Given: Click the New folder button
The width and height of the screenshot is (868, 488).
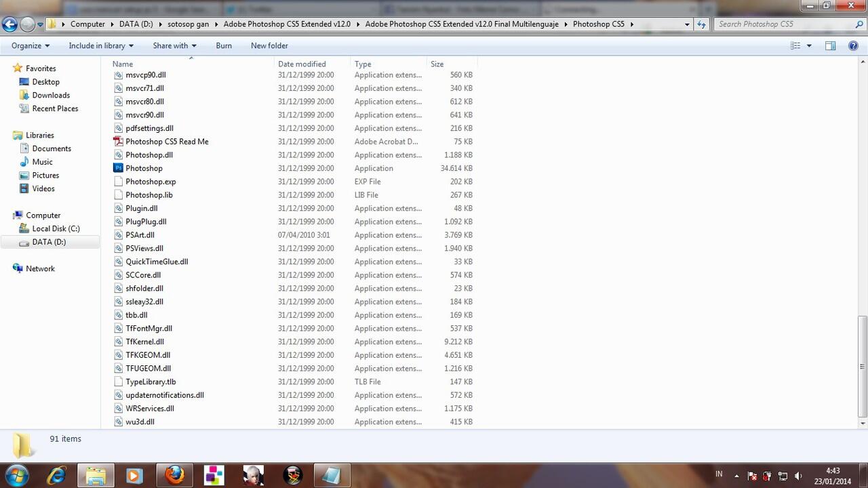Looking at the screenshot, I should pos(269,45).
